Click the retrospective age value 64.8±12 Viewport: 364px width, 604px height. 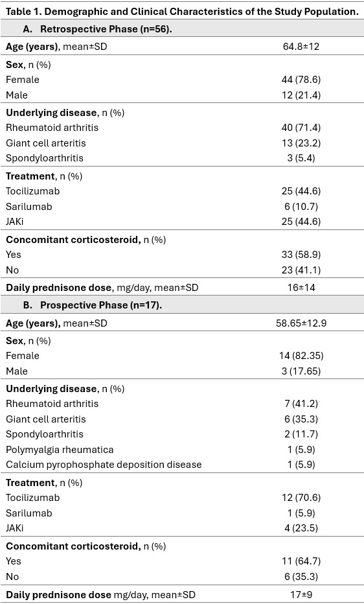click(x=301, y=47)
